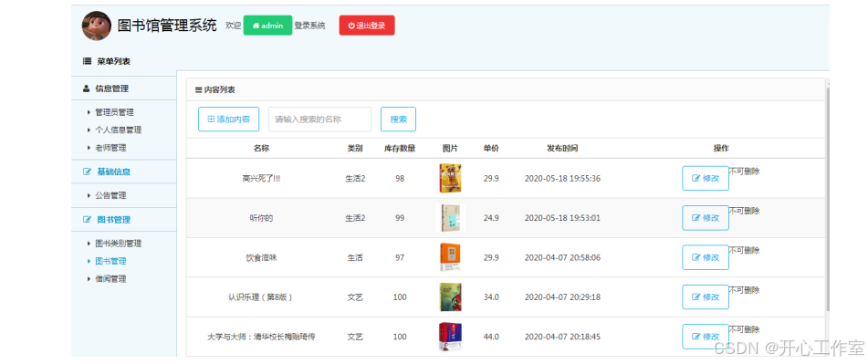
Task: Open 图书类别管理 in the sidebar
Action: point(118,244)
